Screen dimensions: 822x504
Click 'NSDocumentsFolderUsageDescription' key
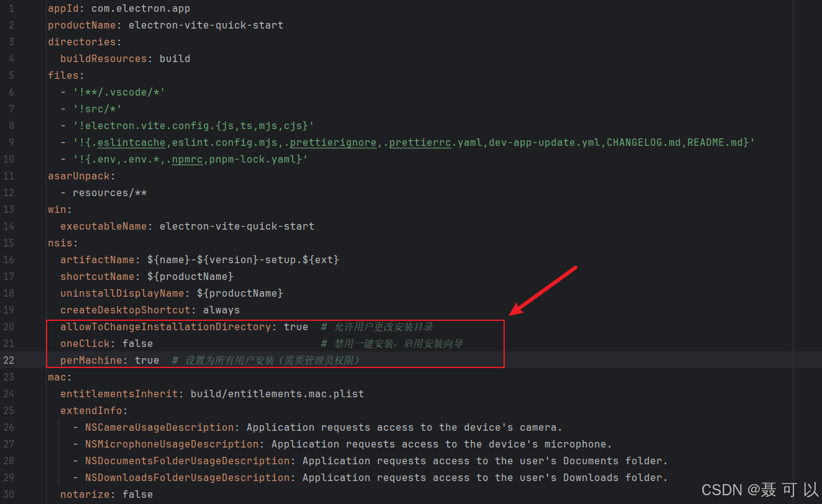coord(187,461)
